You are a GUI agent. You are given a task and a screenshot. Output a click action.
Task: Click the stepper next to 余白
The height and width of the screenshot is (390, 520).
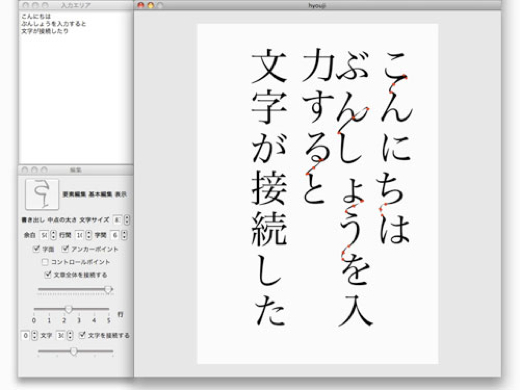click(53, 235)
